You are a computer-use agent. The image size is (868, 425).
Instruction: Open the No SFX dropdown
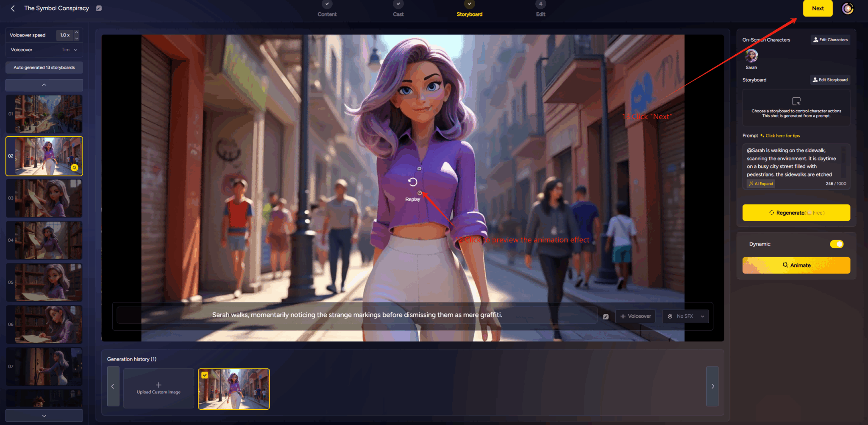(x=685, y=316)
